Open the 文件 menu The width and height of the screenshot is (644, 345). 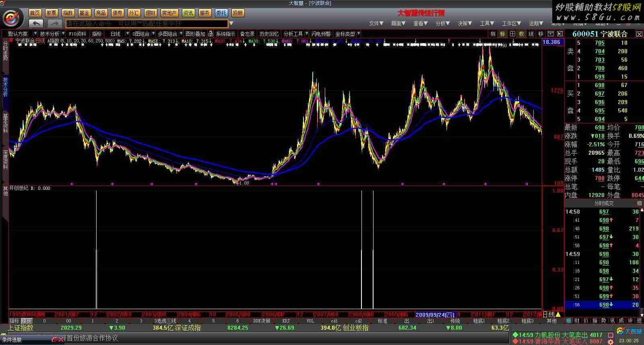click(376, 23)
